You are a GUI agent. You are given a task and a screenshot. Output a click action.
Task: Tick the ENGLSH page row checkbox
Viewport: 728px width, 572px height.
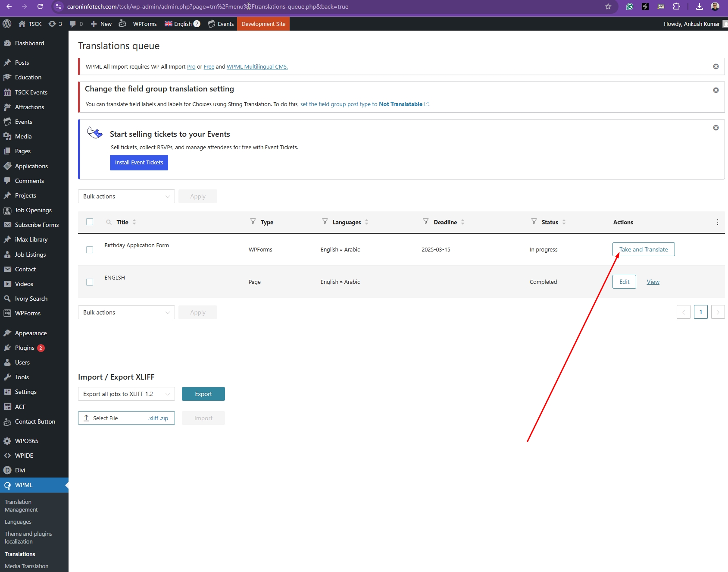[90, 282]
